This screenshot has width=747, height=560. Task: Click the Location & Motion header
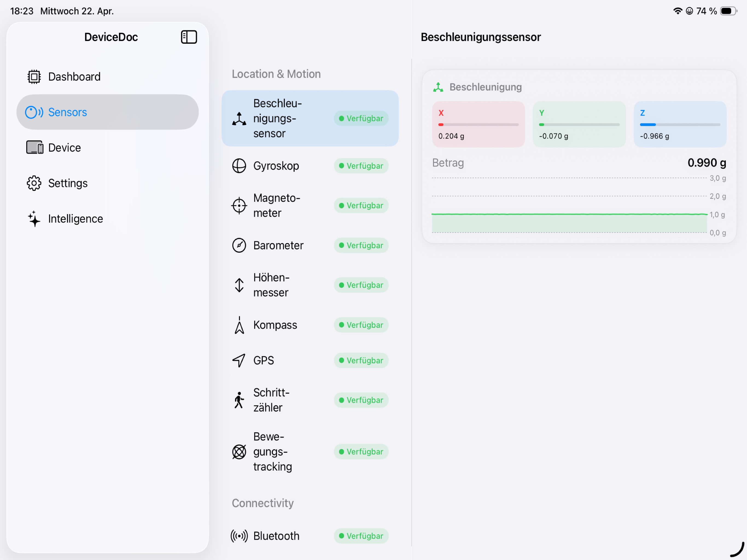pos(276,74)
